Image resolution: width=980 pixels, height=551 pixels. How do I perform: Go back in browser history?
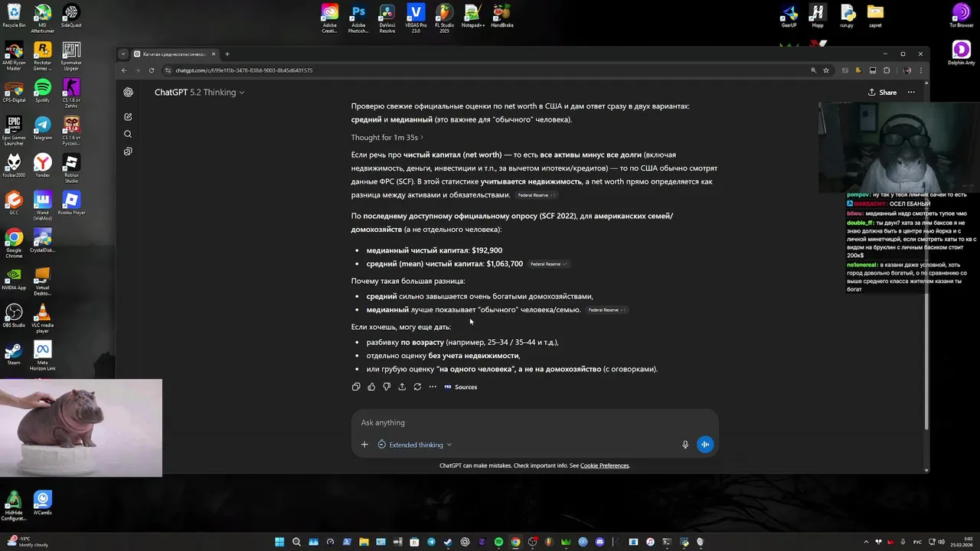[x=124, y=70]
